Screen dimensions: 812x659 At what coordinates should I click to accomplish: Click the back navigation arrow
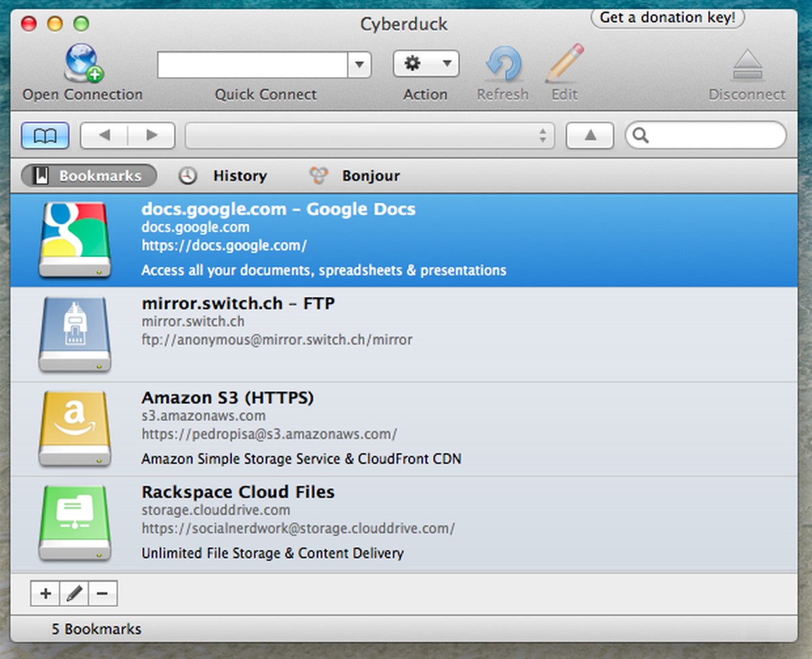pyautogui.click(x=106, y=135)
